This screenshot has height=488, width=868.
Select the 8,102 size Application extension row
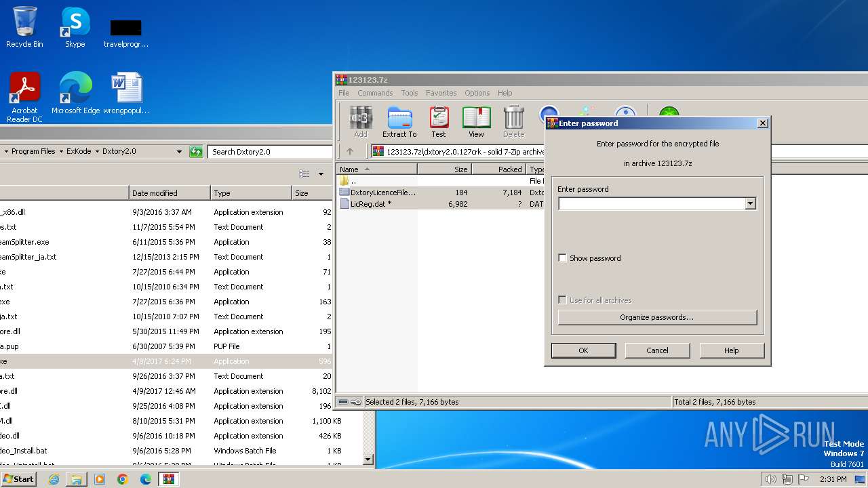[x=166, y=391]
